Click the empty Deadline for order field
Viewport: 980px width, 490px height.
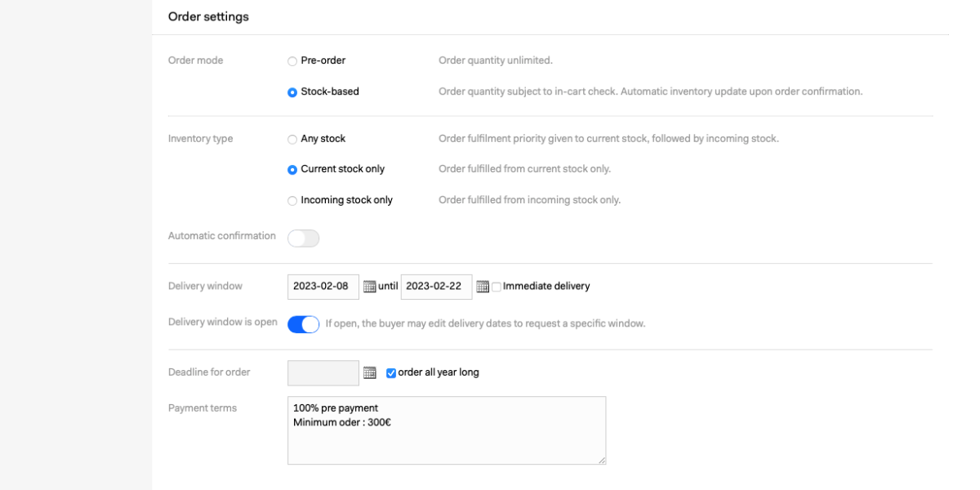[x=323, y=372]
